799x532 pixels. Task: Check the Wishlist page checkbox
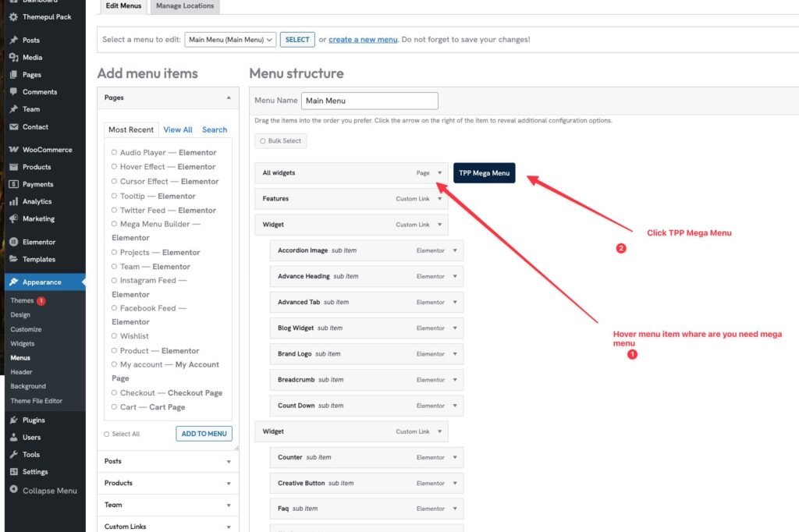click(115, 336)
